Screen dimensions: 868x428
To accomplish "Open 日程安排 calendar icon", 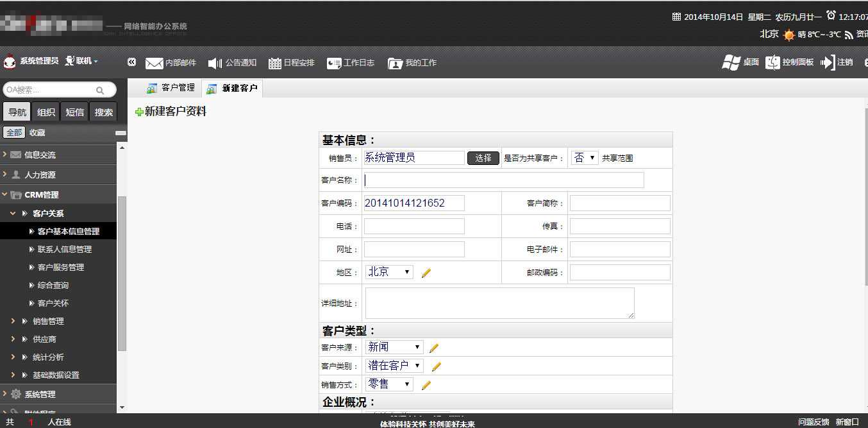I will pos(274,63).
